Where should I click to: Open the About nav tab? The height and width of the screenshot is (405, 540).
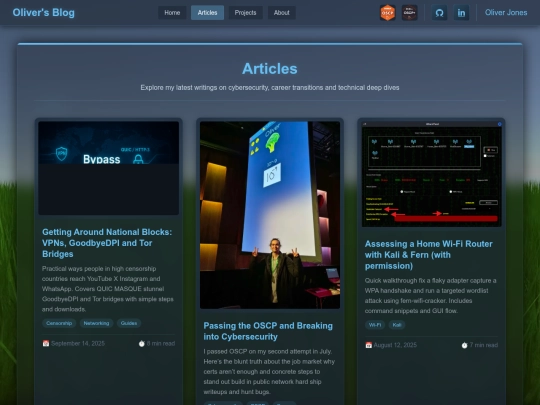tap(282, 13)
